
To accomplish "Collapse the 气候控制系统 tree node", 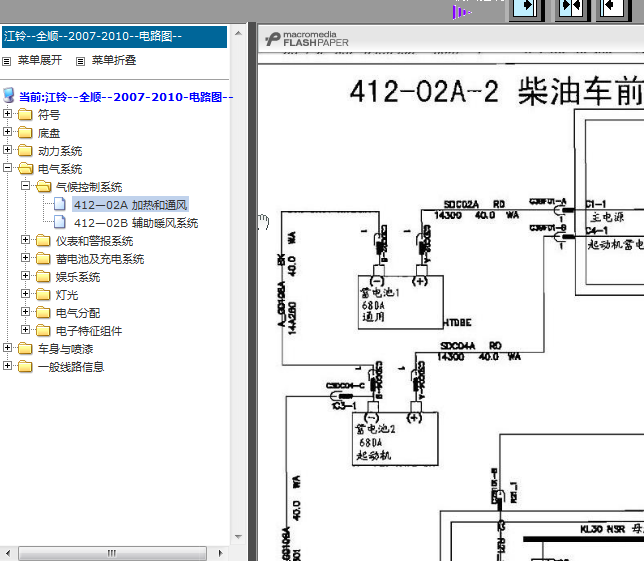I will pyautogui.click(x=25, y=186).
